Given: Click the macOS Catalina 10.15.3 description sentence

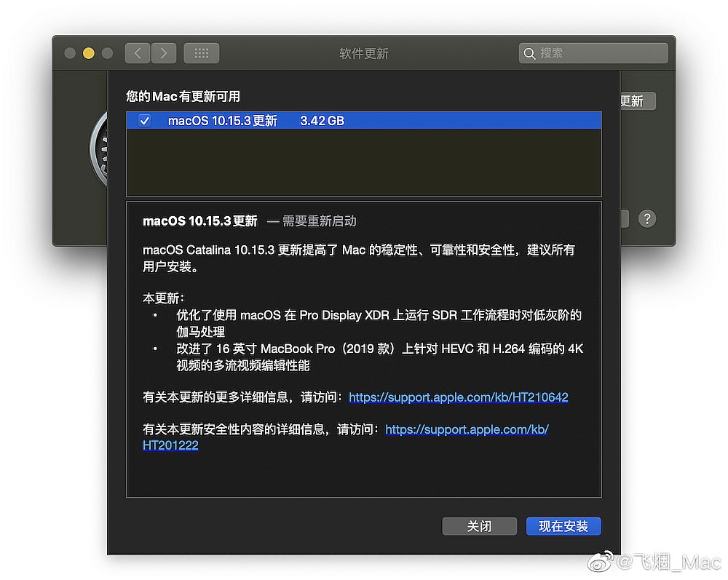Looking at the screenshot, I should click(x=359, y=258).
